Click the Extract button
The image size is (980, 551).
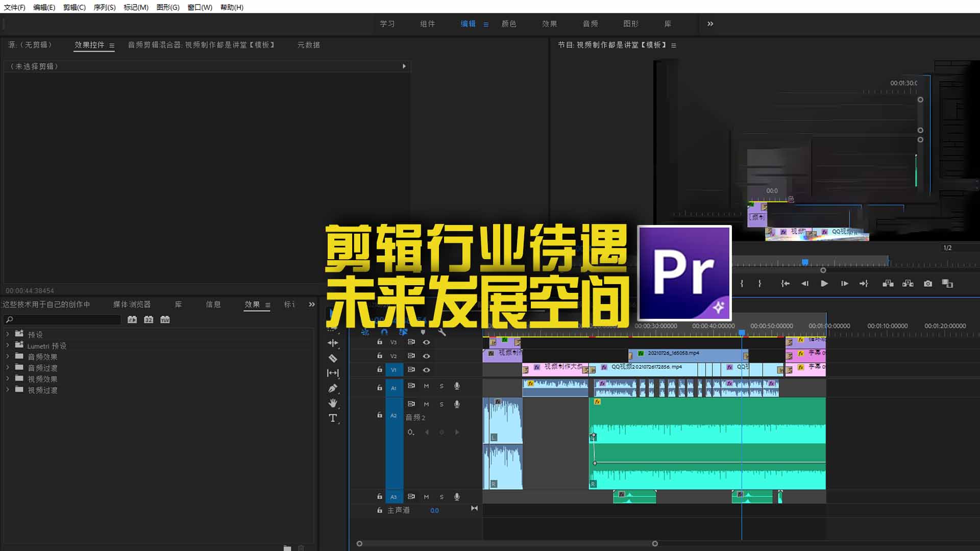[x=908, y=284]
